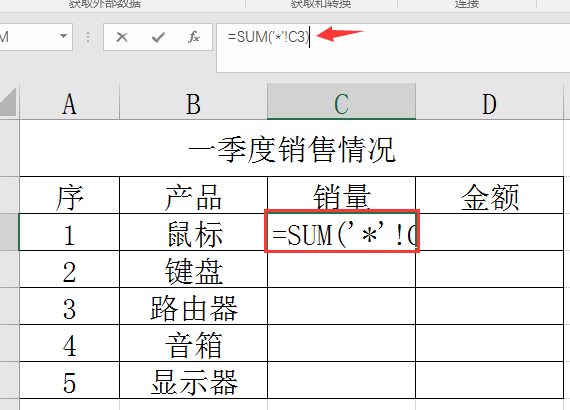Viewport: 570px width, 410px height.
Task: Click the sequence cell with number 5
Action: (69, 381)
